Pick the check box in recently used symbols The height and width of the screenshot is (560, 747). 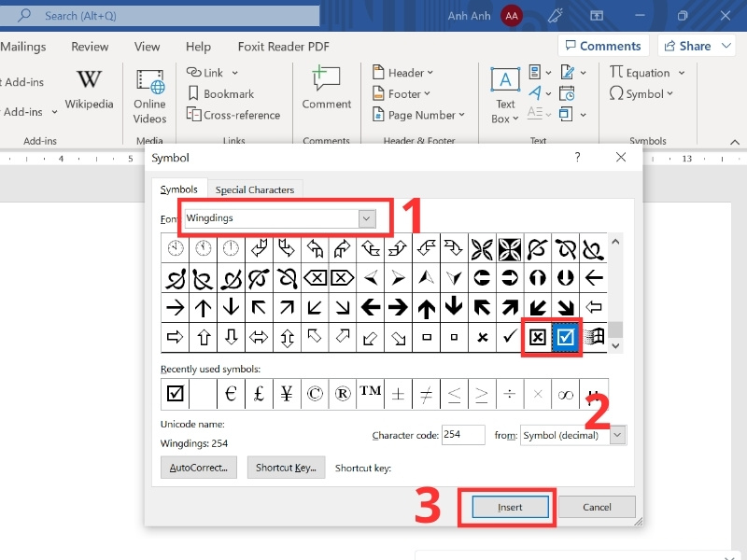(175, 393)
